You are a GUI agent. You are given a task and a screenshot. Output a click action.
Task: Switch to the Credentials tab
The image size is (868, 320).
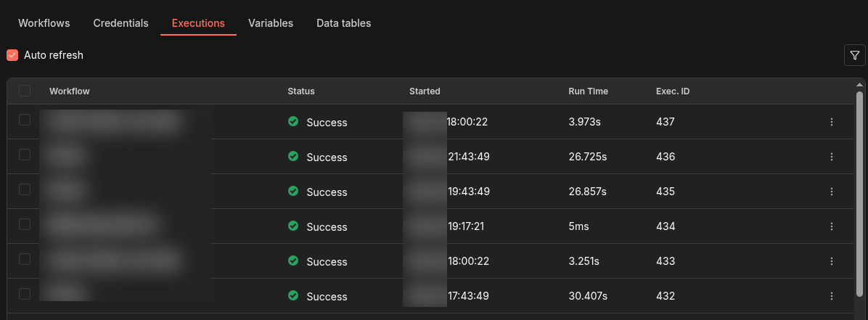click(120, 23)
